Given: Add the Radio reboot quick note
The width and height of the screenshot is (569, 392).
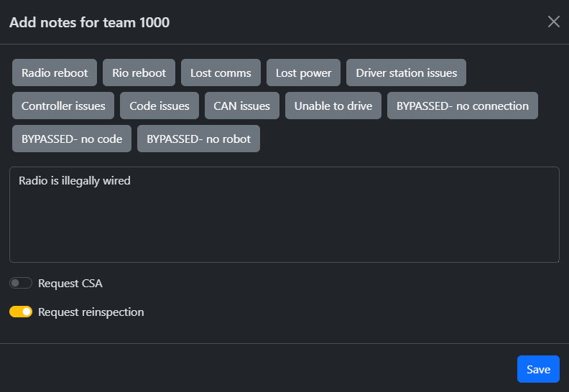Looking at the screenshot, I should tap(55, 73).
